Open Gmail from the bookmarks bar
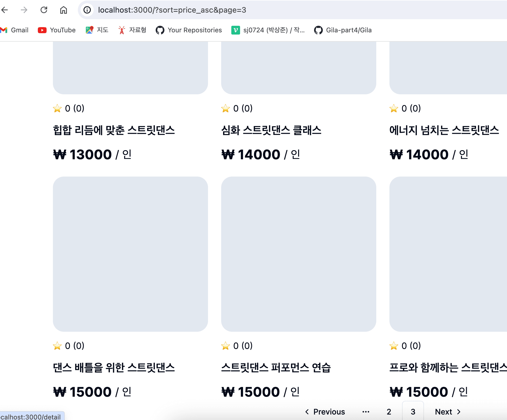Viewport: 507px width, 420px height. pos(15,30)
